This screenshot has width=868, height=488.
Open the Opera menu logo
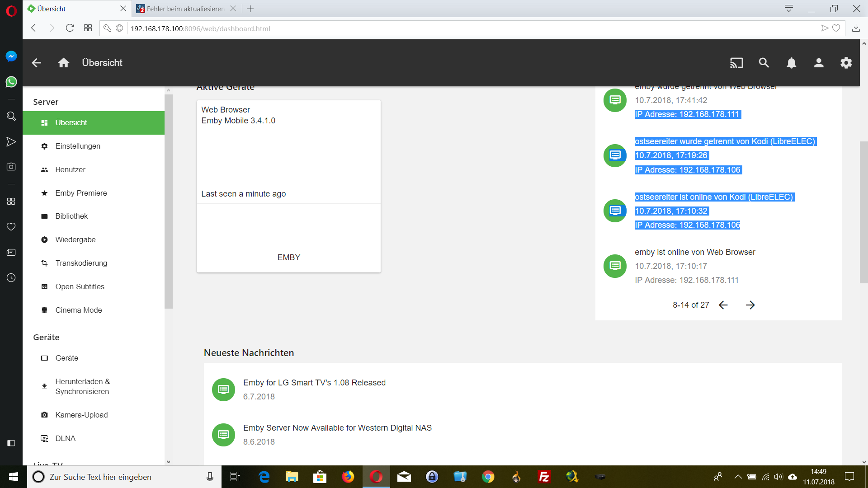pyautogui.click(x=11, y=11)
